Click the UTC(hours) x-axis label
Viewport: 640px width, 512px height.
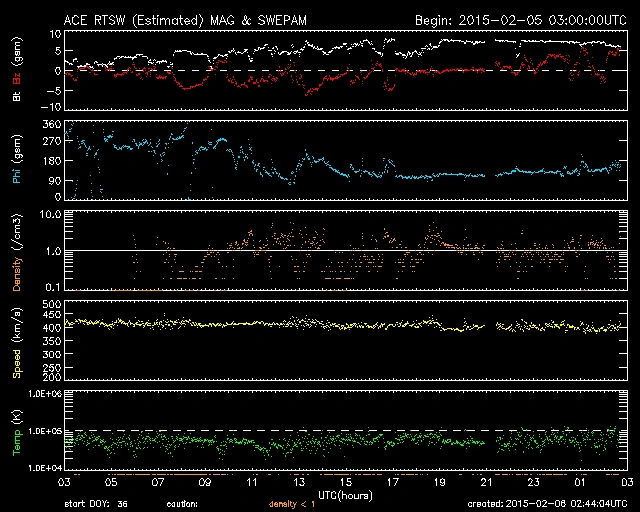[344, 493]
